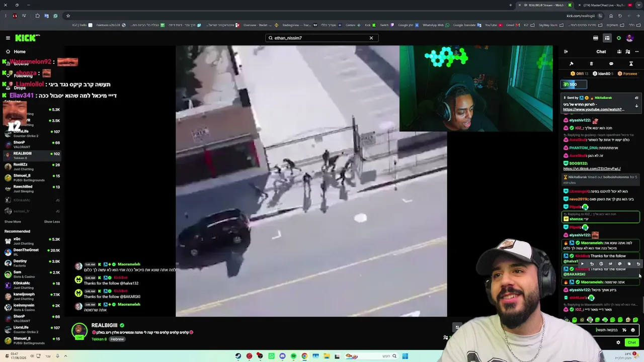Open kaneljoseph Just Chatting channel
This screenshot has width=644, height=362.
[32, 296]
